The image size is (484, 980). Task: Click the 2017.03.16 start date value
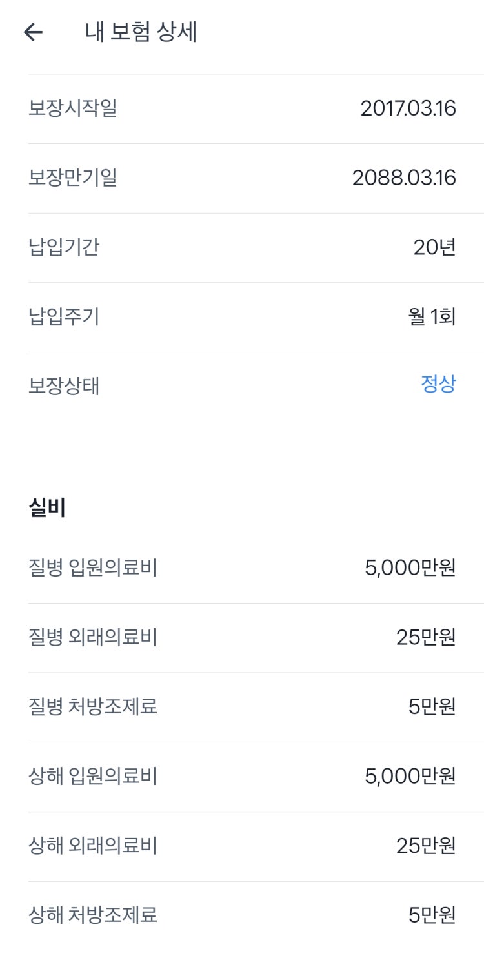click(x=408, y=108)
